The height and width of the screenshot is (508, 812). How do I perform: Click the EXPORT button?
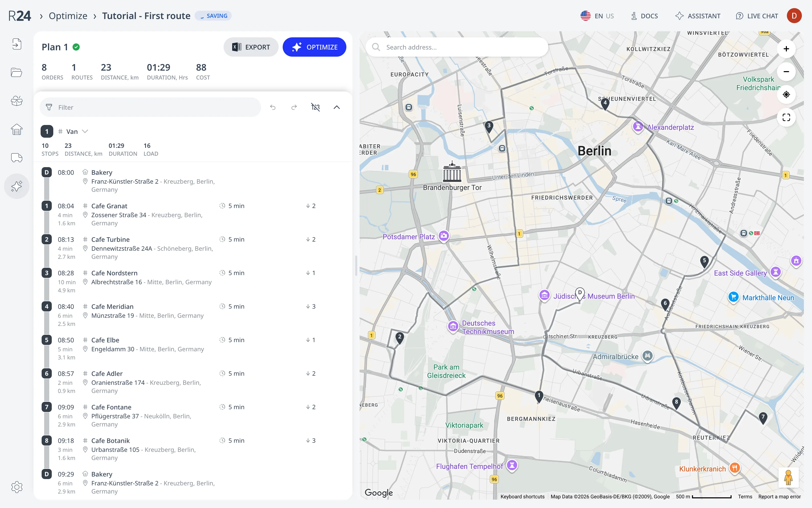[251, 47]
